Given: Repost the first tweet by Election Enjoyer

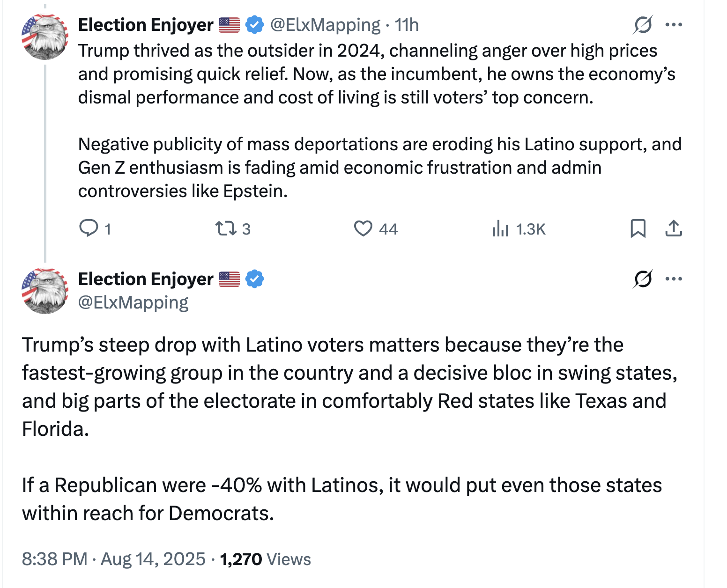Looking at the screenshot, I should coord(225,228).
